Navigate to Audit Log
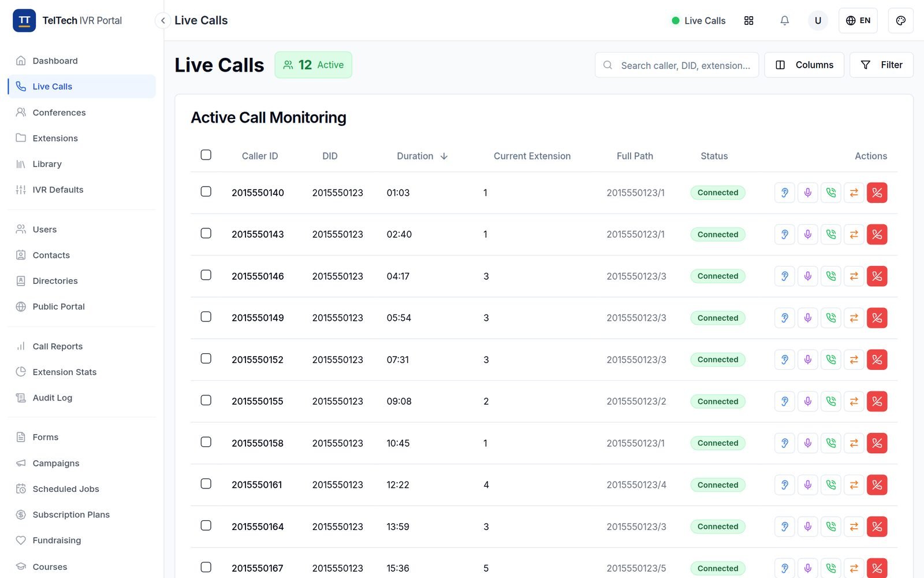Viewport: 924px width, 578px height. coord(82,398)
